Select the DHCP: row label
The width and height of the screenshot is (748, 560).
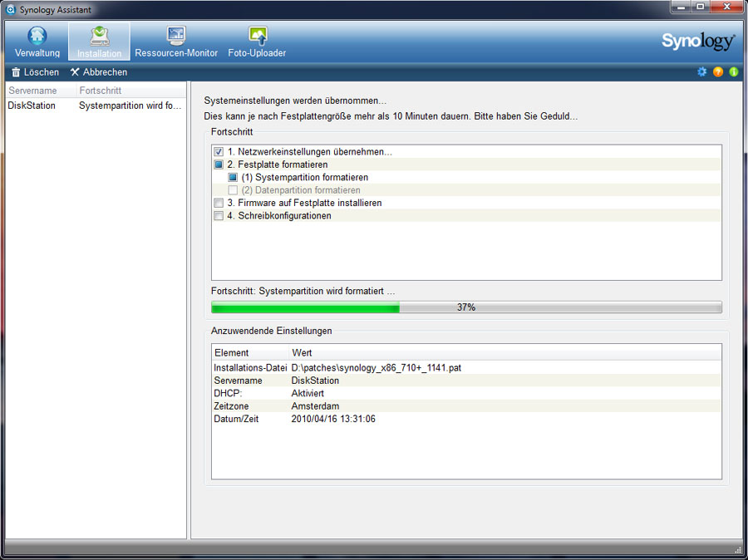[228, 394]
